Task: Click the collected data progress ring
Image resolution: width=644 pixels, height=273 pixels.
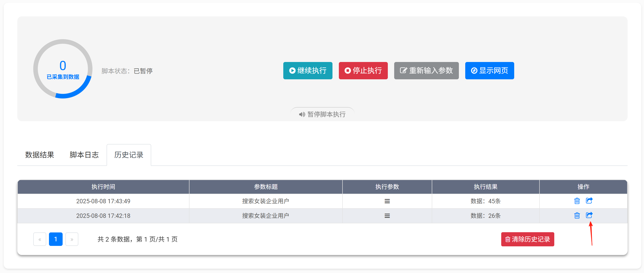Action: pyautogui.click(x=63, y=69)
